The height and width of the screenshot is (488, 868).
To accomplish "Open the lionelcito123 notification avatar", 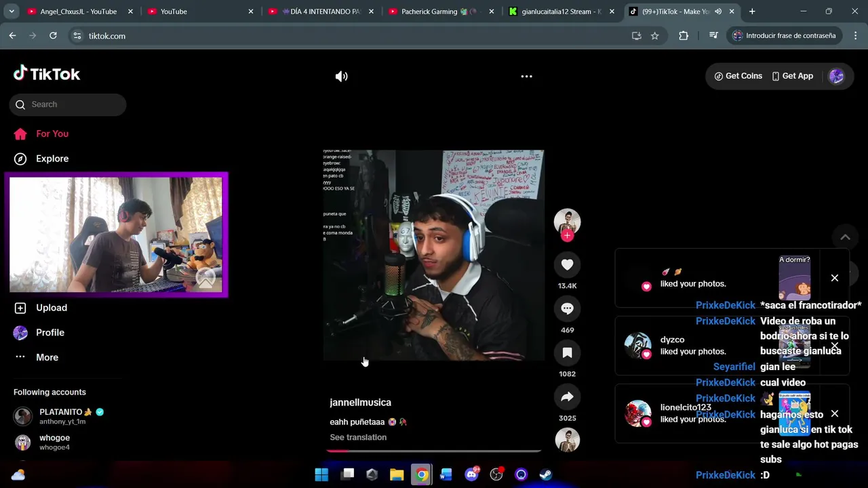I will click(x=637, y=413).
